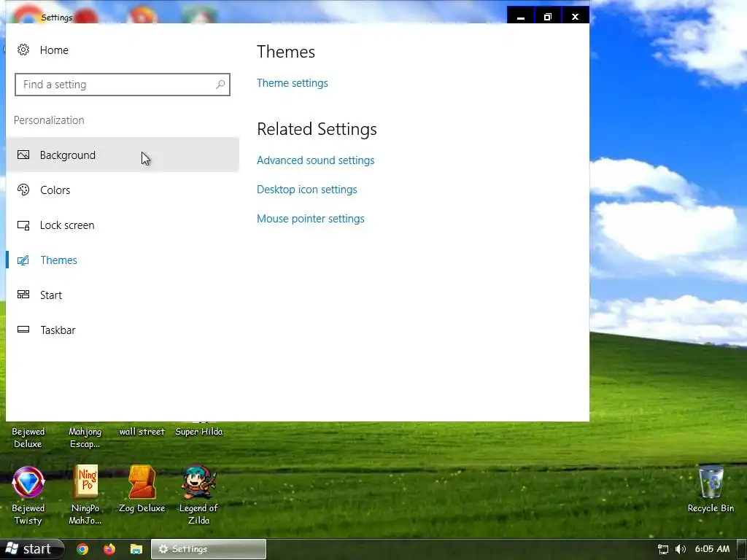Focus the Find a setting field
The width and height of the screenshot is (747, 560).
click(x=123, y=85)
